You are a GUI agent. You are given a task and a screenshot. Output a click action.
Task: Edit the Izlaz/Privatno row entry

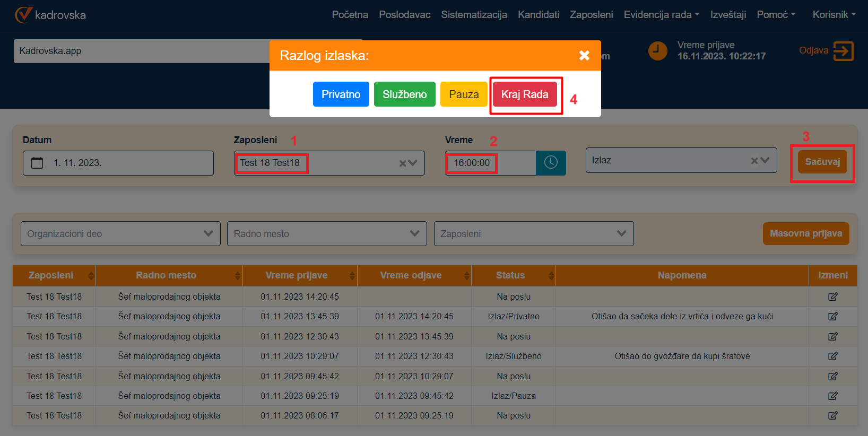(x=832, y=317)
